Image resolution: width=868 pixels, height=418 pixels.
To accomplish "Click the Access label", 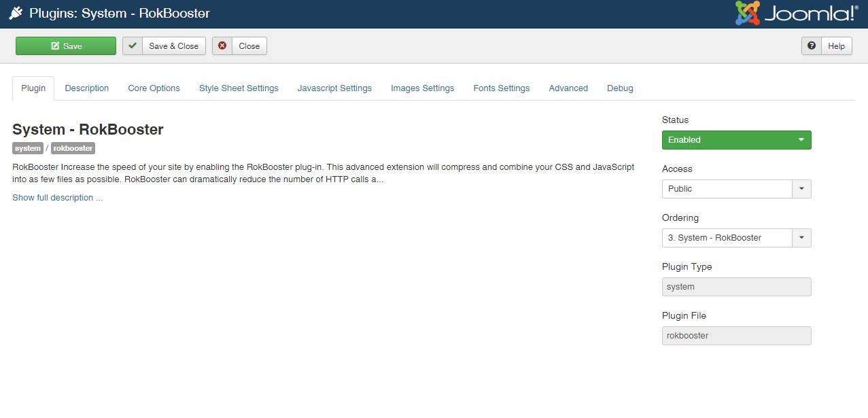I will [x=677, y=169].
